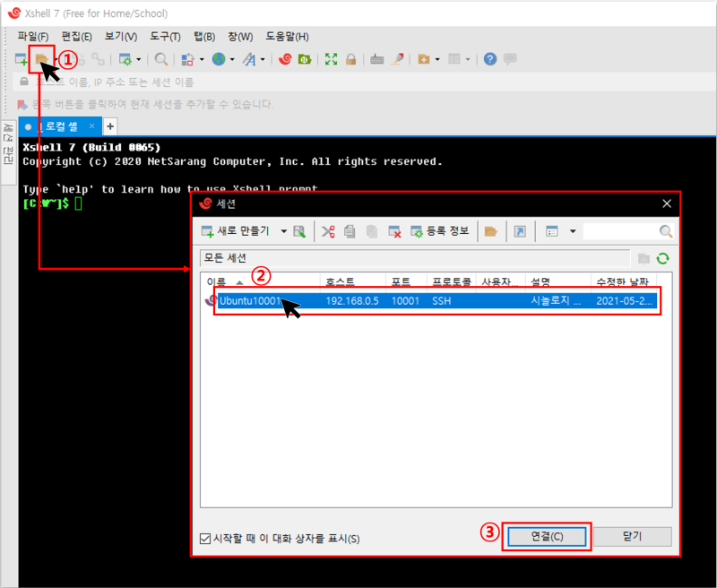Click the New Session icon in main toolbar
Screen dimensions: 717x588
21,59
